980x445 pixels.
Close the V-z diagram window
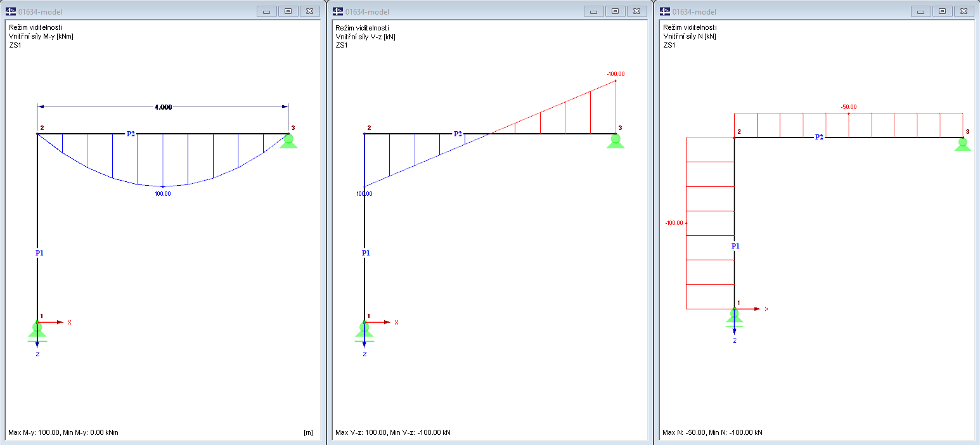tap(636, 11)
